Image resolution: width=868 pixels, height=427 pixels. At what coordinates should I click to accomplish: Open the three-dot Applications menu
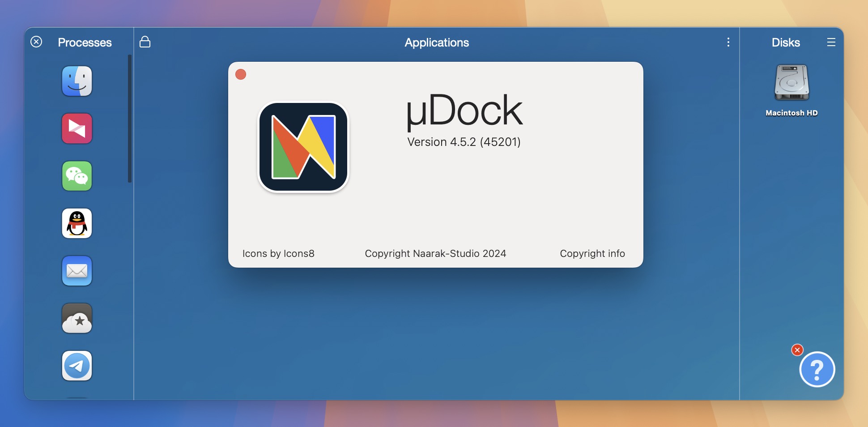728,42
